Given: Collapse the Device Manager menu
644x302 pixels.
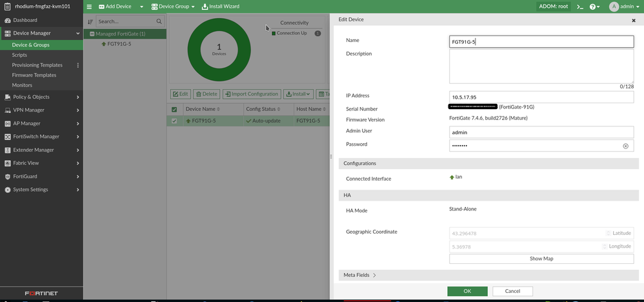Looking at the screenshot, I should click(x=78, y=34).
